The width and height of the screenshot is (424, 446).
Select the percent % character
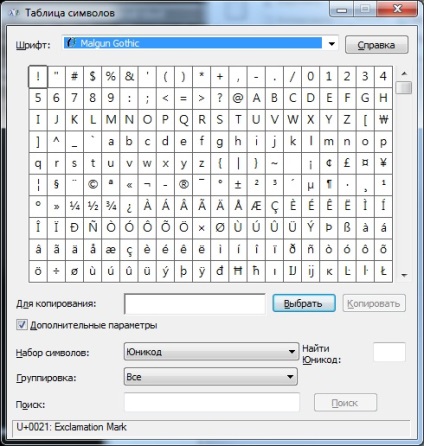[x=111, y=77]
